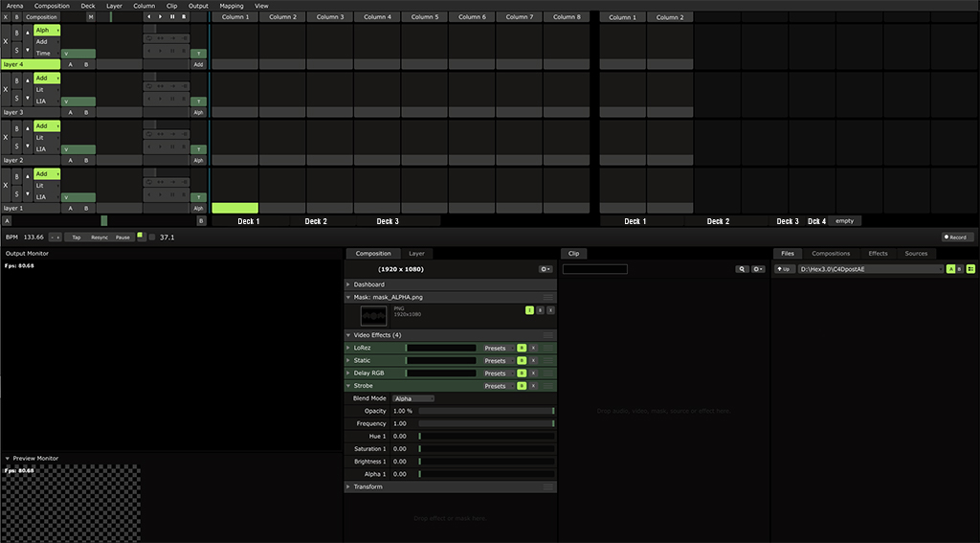
Task: Bypass layer 2 with its B toggle
Action: pos(17,129)
